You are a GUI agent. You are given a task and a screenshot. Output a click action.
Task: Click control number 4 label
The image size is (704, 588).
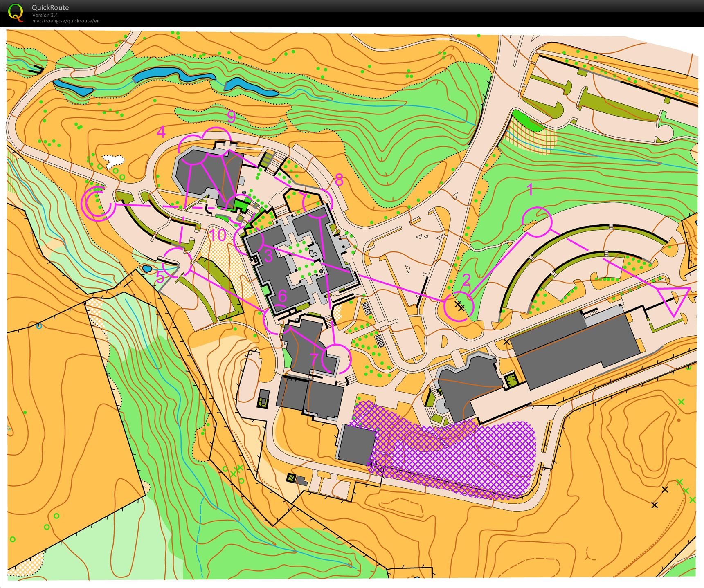[x=161, y=132]
